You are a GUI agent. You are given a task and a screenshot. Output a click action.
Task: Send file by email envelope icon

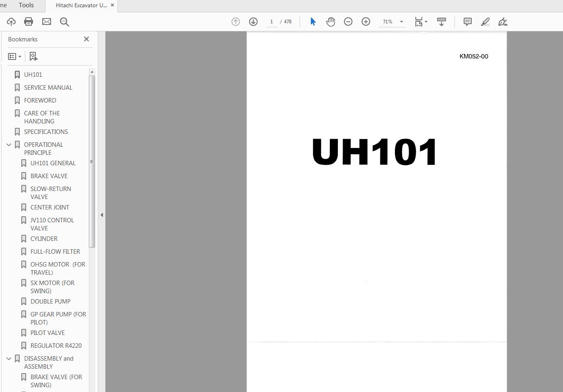(47, 22)
